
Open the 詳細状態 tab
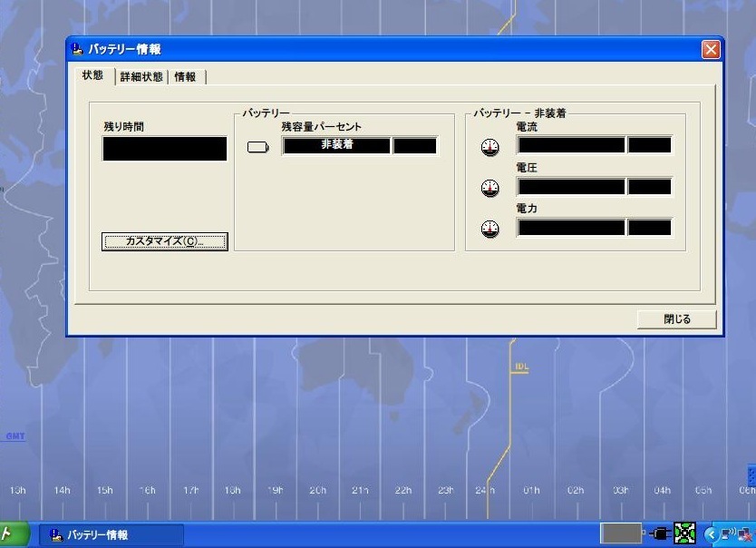pos(141,77)
